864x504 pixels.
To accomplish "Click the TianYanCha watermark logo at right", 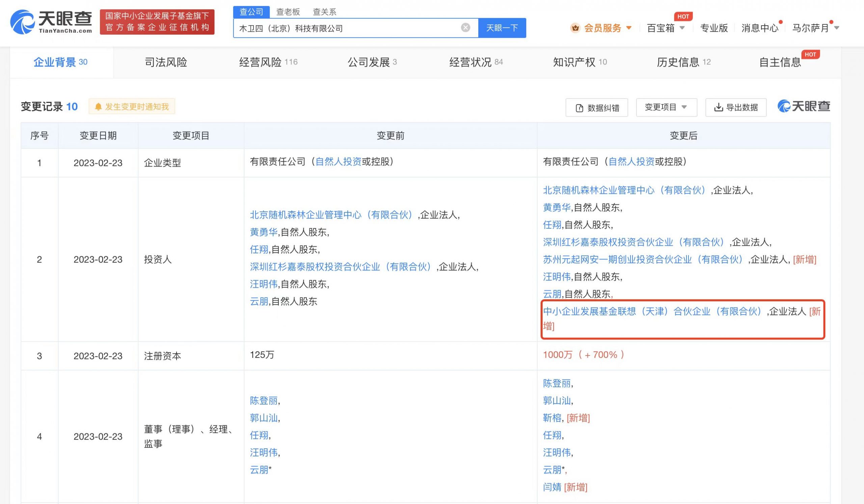I will tap(803, 107).
